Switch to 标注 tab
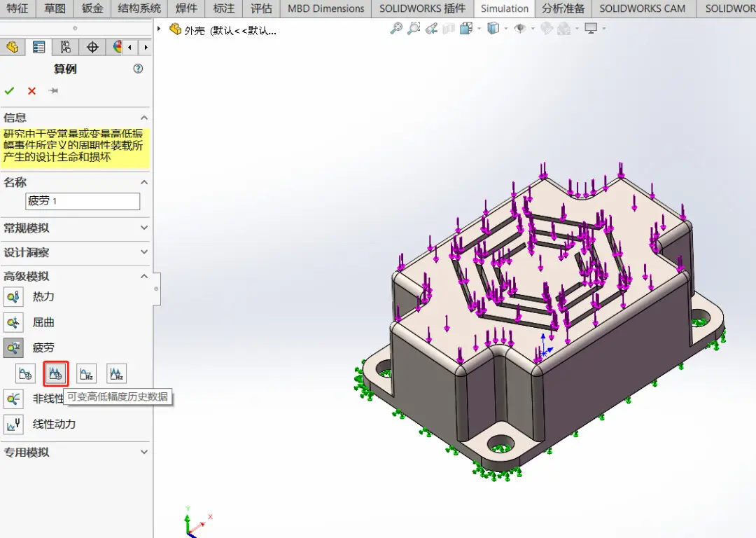Image resolution: width=756 pixels, height=538 pixels. pyautogui.click(x=224, y=8)
